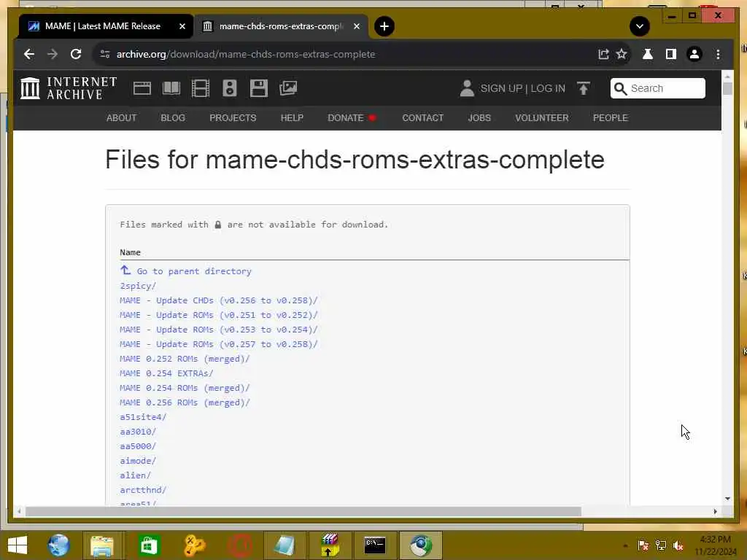Click the vertical scrollbar down arrow
This screenshot has width=747, height=560.
click(727, 499)
